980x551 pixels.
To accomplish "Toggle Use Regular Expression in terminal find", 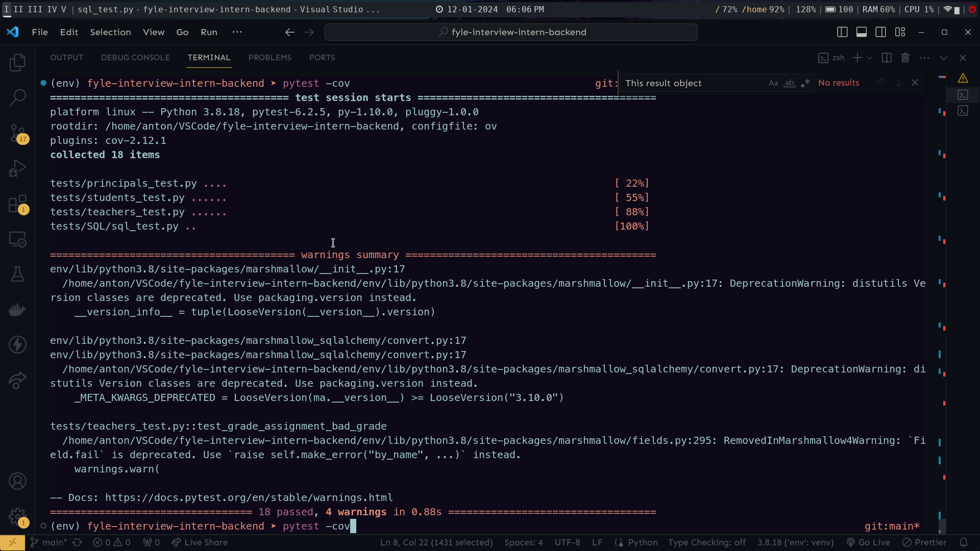I will click(x=806, y=83).
